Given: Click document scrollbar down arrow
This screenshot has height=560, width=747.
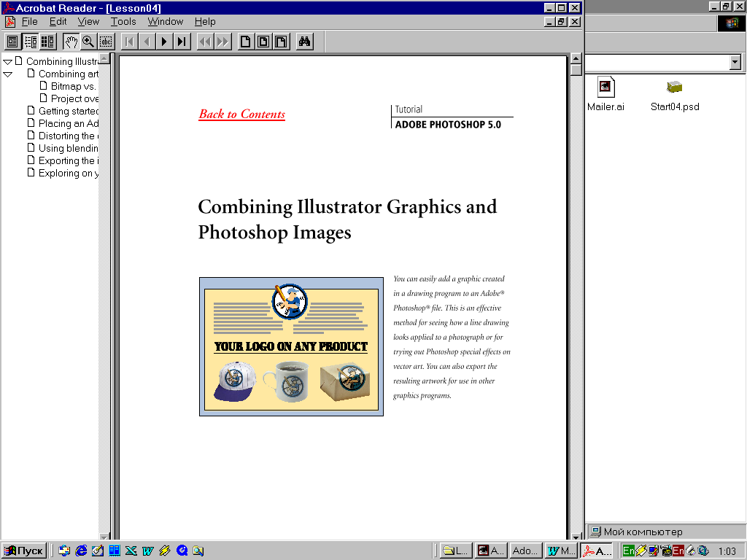Looking at the screenshot, I should (576, 537).
